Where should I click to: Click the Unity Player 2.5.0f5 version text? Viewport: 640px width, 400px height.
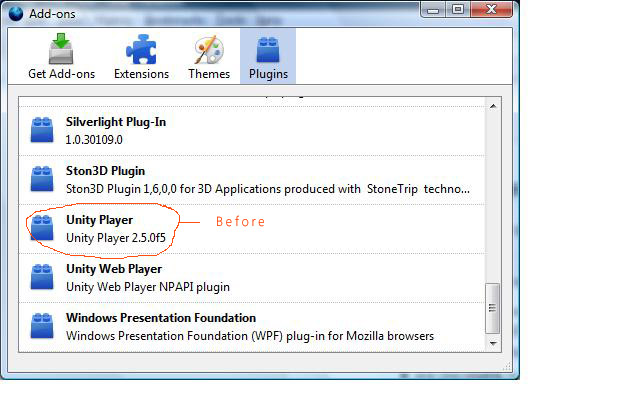point(116,238)
